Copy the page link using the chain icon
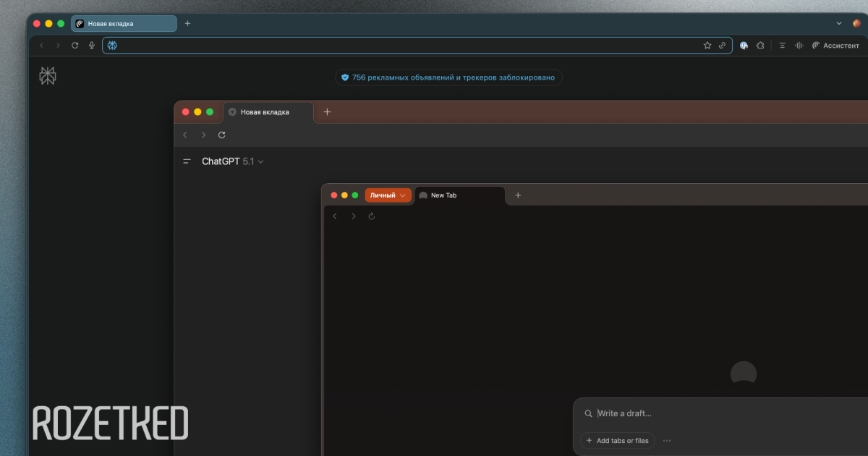 point(722,46)
